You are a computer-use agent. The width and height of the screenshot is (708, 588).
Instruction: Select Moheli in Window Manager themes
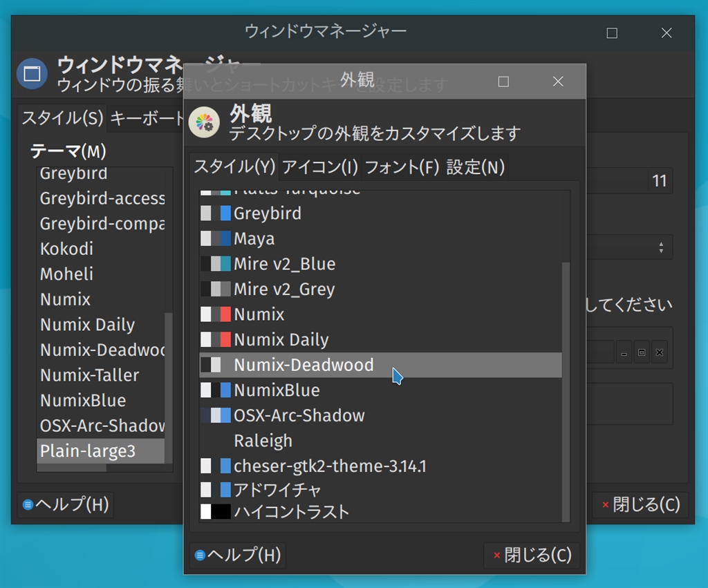pyautogui.click(x=101, y=274)
